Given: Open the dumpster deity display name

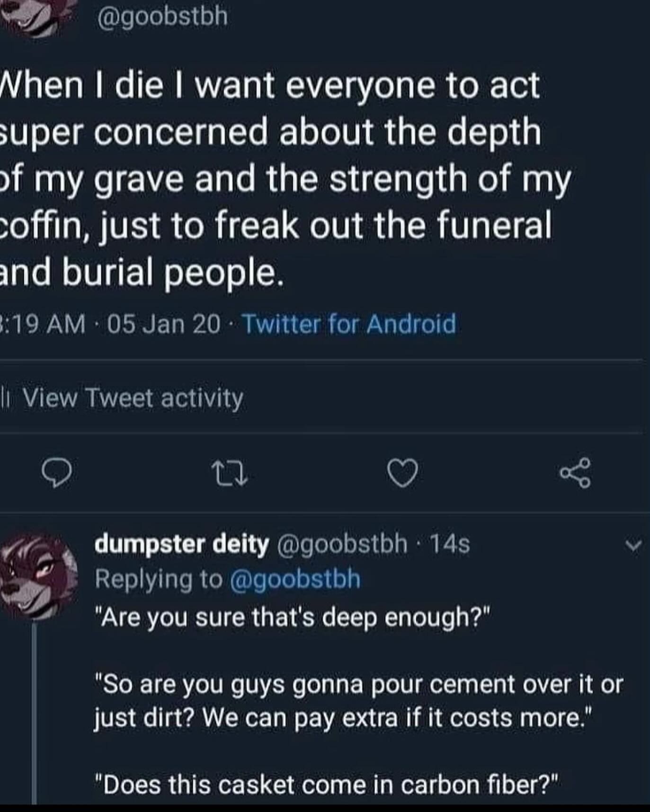Looking at the screenshot, I should [181, 544].
